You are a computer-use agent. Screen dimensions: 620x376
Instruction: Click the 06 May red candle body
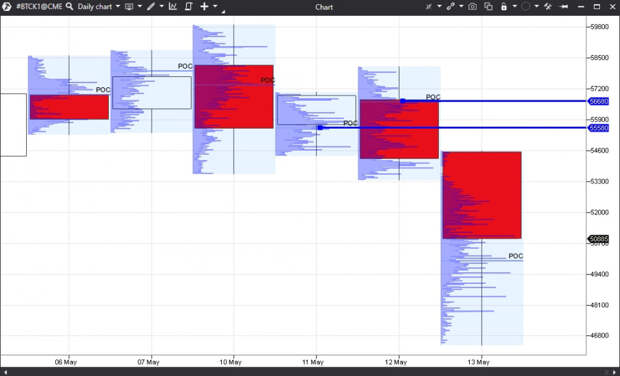click(x=69, y=107)
